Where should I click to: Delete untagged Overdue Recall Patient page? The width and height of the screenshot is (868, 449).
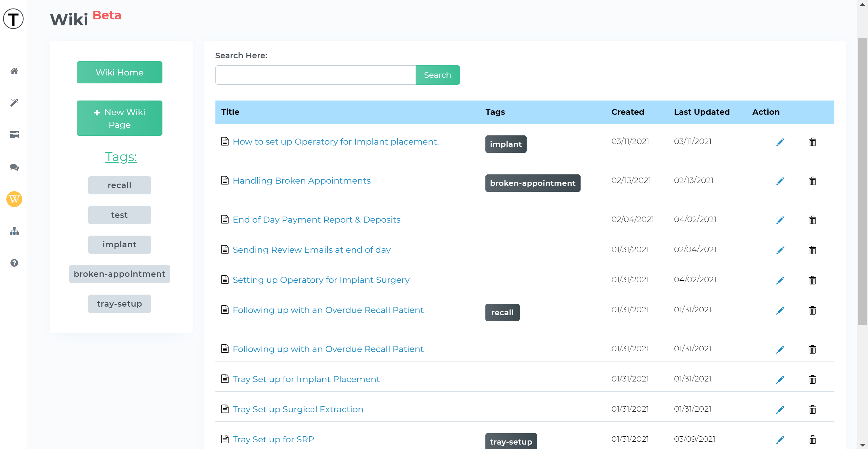point(812,350)
